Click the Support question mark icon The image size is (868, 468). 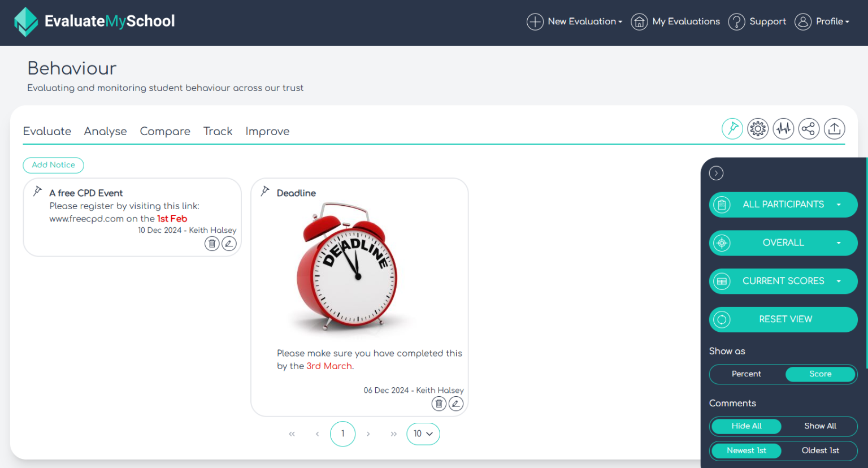pos(736,21)
